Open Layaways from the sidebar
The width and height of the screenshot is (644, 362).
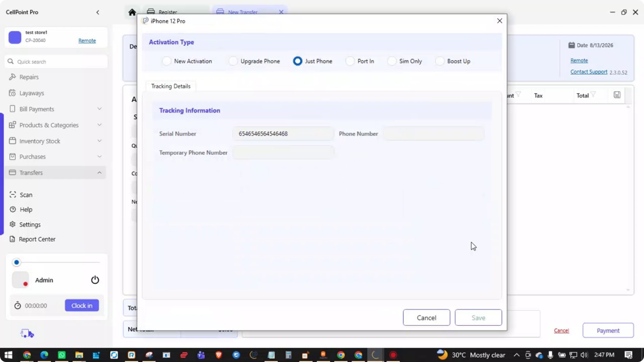click(x=32, y=93)
